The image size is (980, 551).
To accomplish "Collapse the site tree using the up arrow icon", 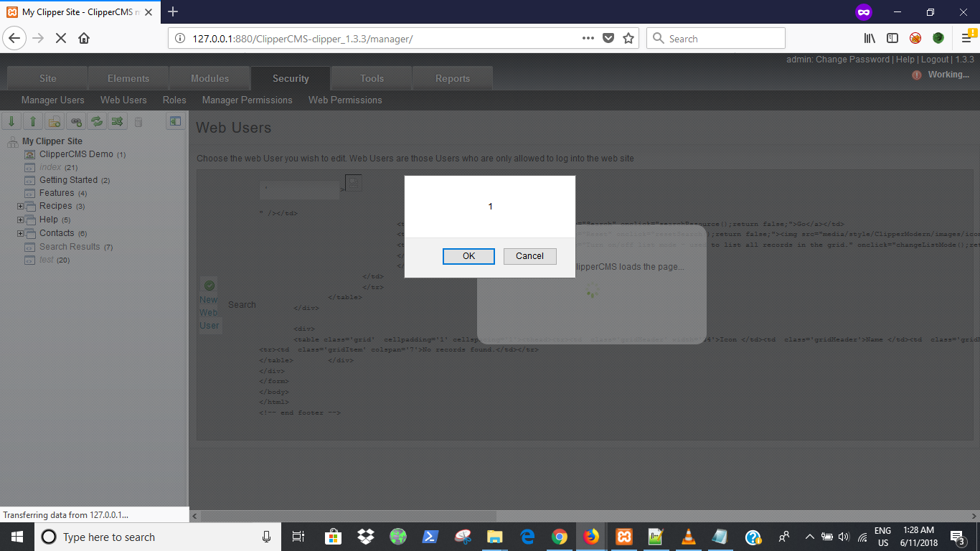I will click(x=32, y=121).
